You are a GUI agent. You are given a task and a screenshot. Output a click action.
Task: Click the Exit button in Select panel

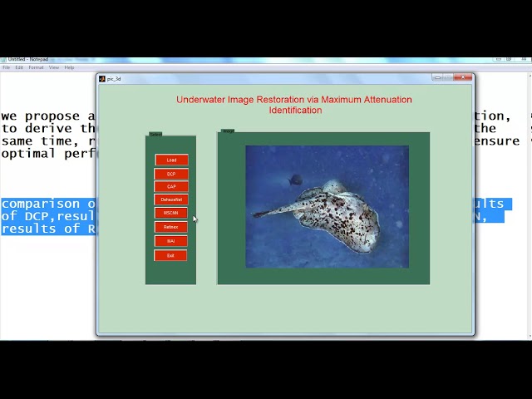coord(170,255)
